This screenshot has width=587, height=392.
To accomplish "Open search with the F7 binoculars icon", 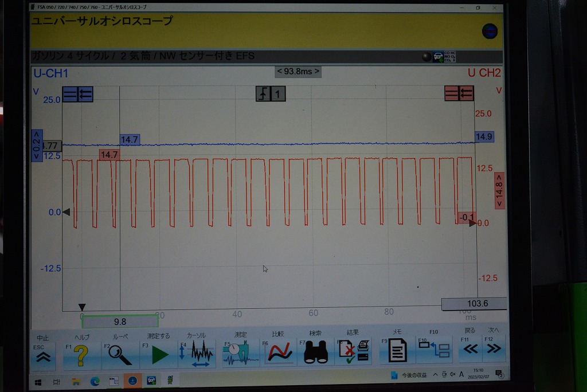I will pyautogui.click(x=315, y=353).
